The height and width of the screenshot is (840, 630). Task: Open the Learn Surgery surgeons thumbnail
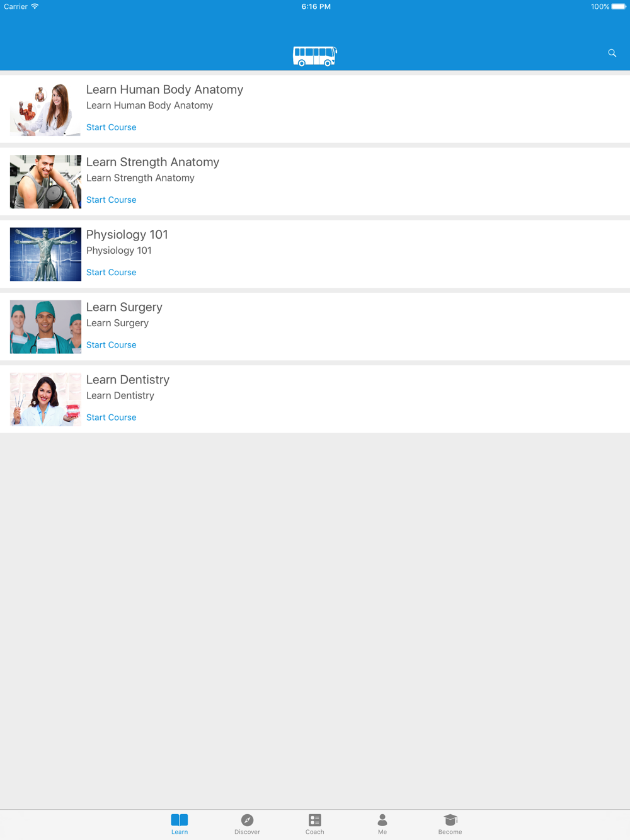click(x=45, y=326)
